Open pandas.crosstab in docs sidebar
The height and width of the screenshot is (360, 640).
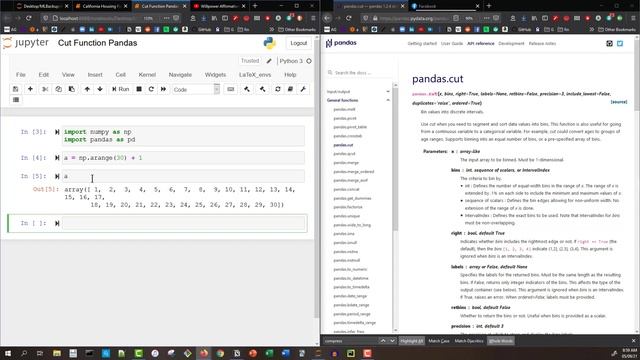pos(347,136)
